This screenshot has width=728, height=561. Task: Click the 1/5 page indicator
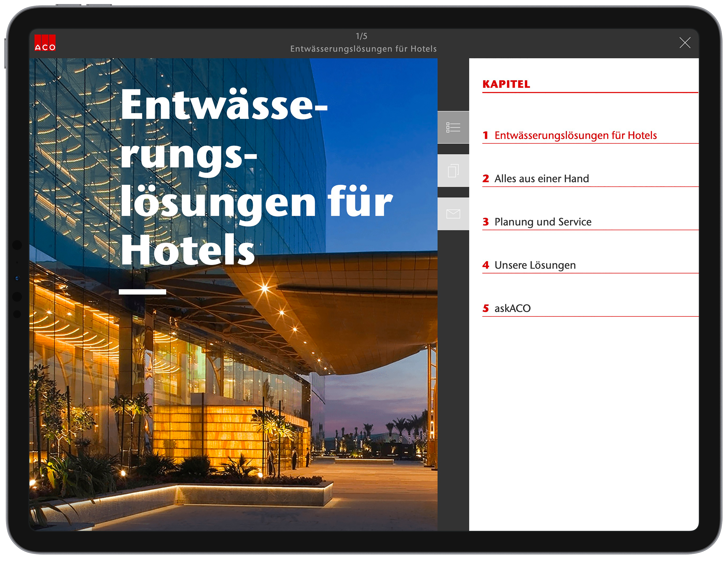pos(361,36)
